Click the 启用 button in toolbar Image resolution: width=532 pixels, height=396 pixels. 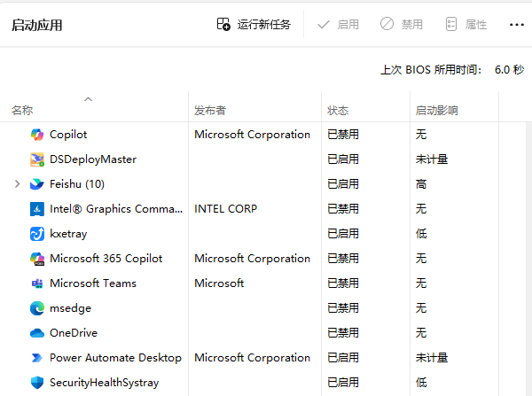(339, 25)
